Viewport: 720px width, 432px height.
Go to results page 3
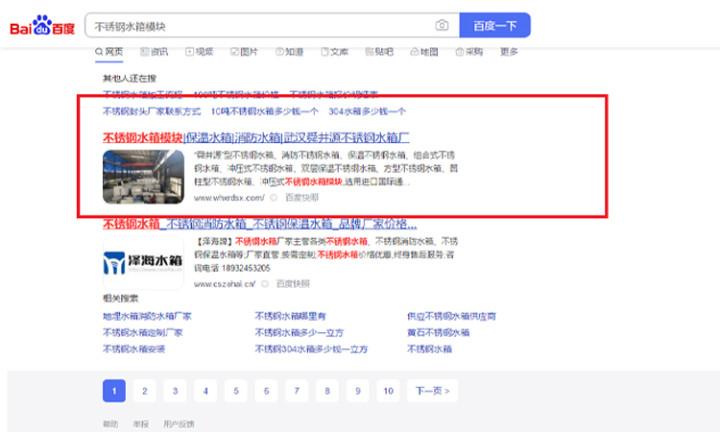coord(175,391)
